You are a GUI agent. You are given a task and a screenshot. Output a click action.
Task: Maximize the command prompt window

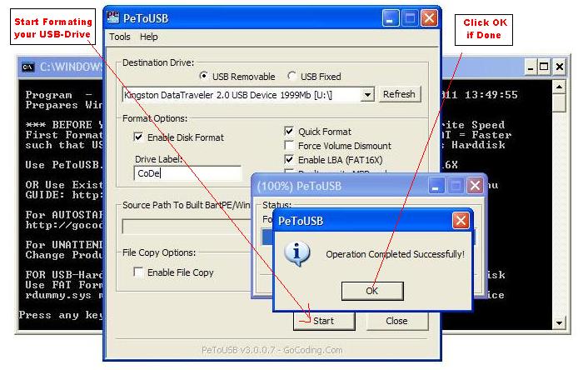coord(544,67)
